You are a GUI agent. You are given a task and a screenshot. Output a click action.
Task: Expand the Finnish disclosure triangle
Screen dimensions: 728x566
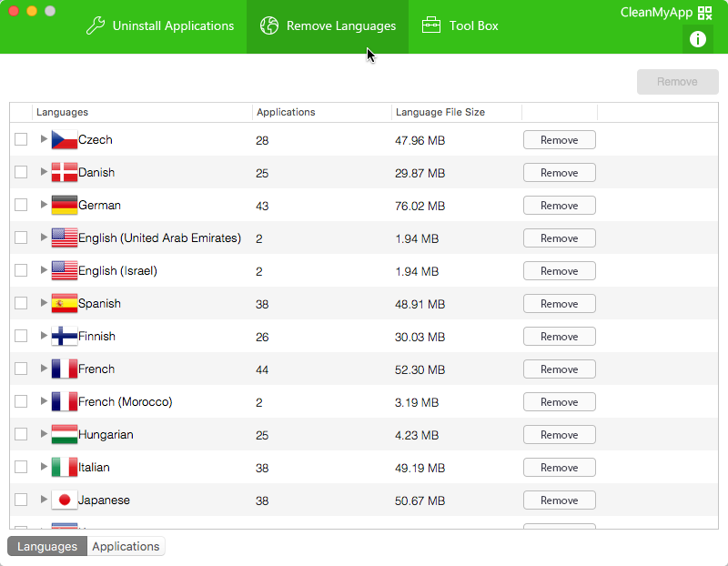click(x=44, y=337)
